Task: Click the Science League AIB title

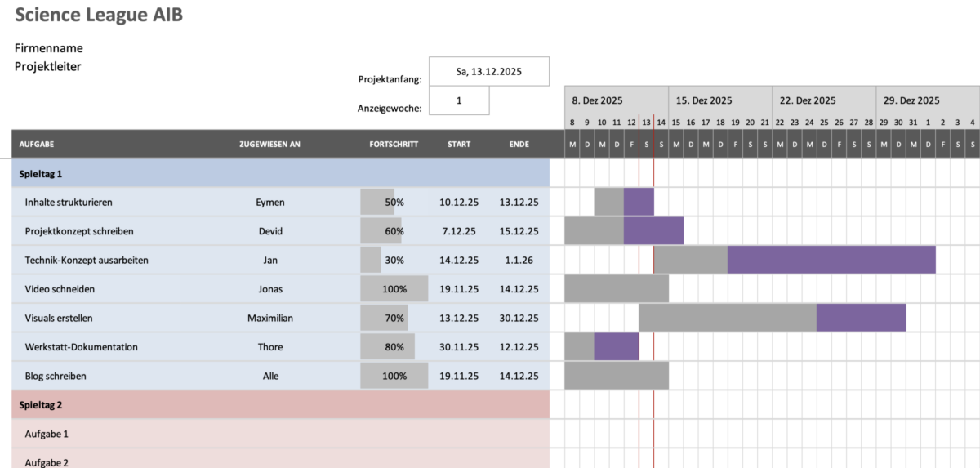Action: 98,16
